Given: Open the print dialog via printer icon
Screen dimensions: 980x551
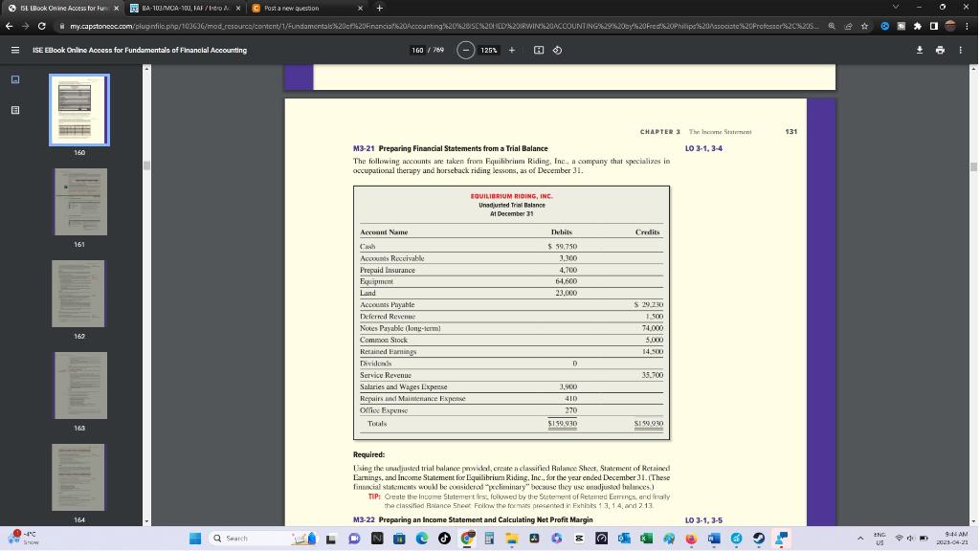Looking at the screenshot, I should point(940,50).
